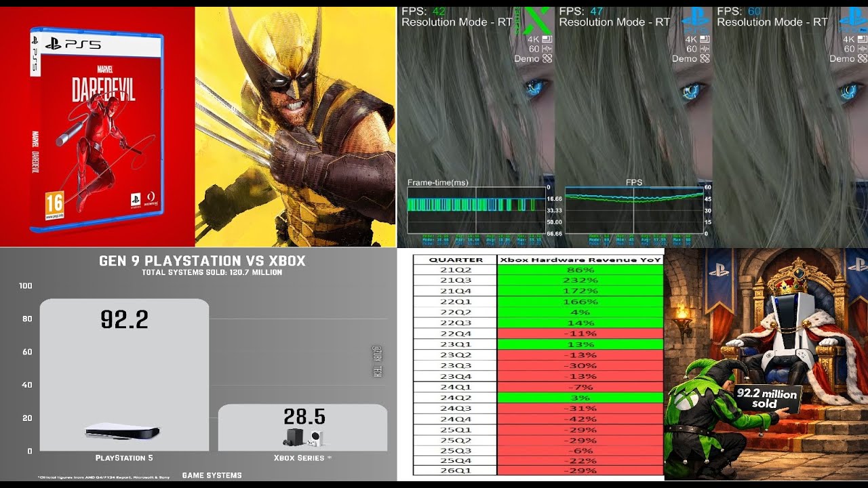The width and height of the screenshot is (868, 488).
Task: Click the 4K display icon in the FPS 60 panel
Action: click(x=863, y=39)
